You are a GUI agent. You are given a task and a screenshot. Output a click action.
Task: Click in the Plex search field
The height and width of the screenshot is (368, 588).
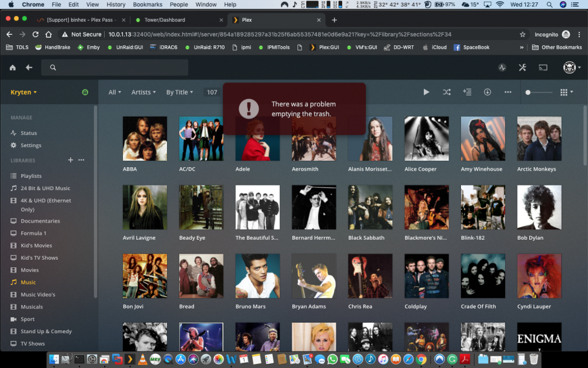tap(115, 68)
